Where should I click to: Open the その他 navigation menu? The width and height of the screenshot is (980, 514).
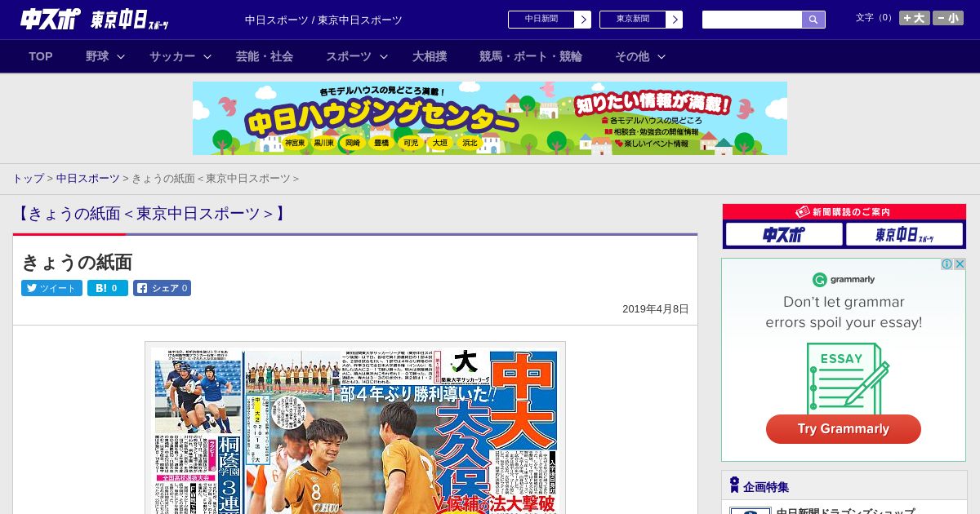point(632,56)
